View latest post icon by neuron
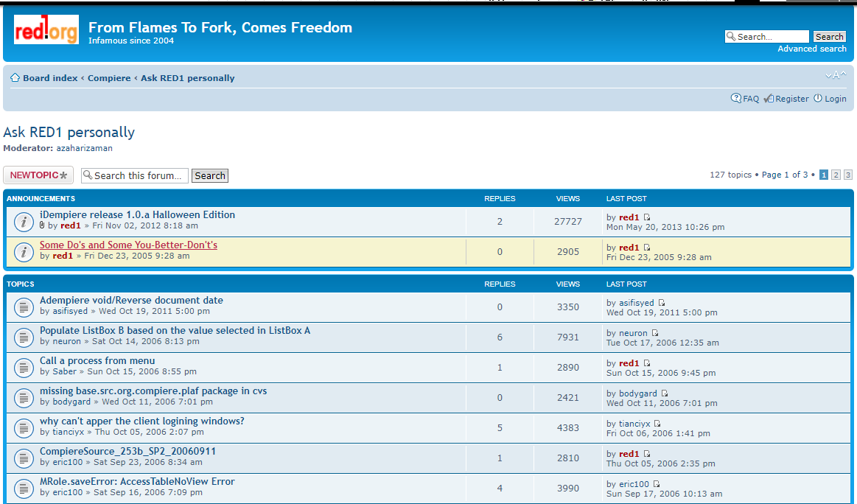The height and width of the screenshot is (504, 857). pyautogui.click(x=655, y=333)
